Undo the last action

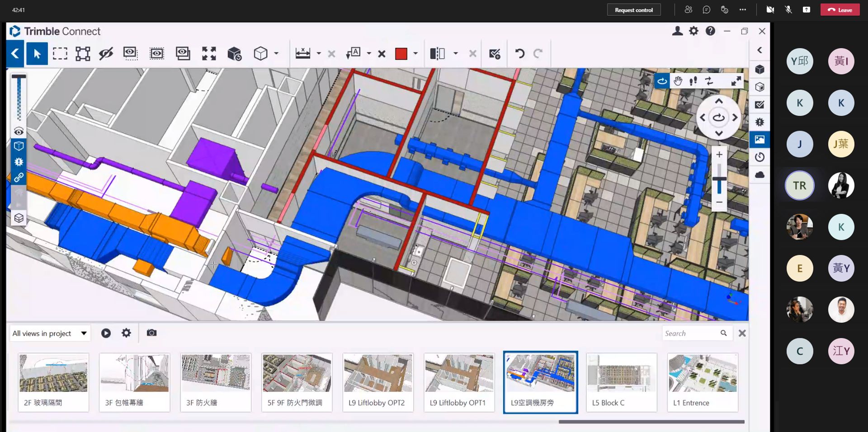click(520, 54)
